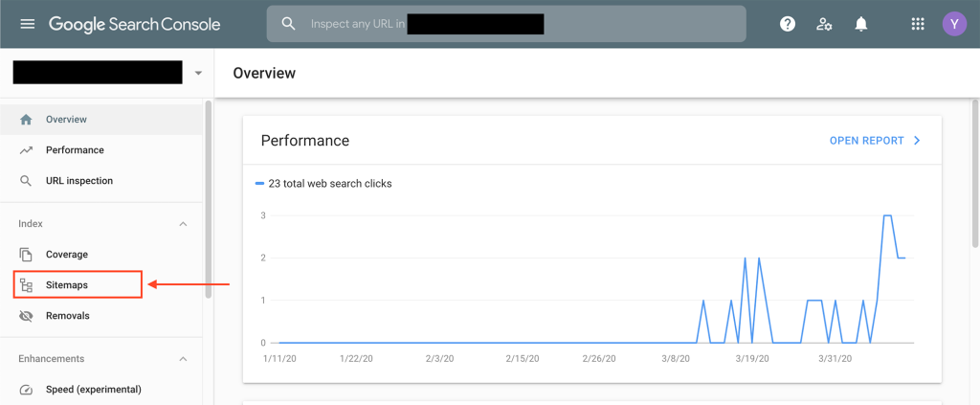Go to the Performance sidebar item
This screenshot has height=405, width=980.
75,150
